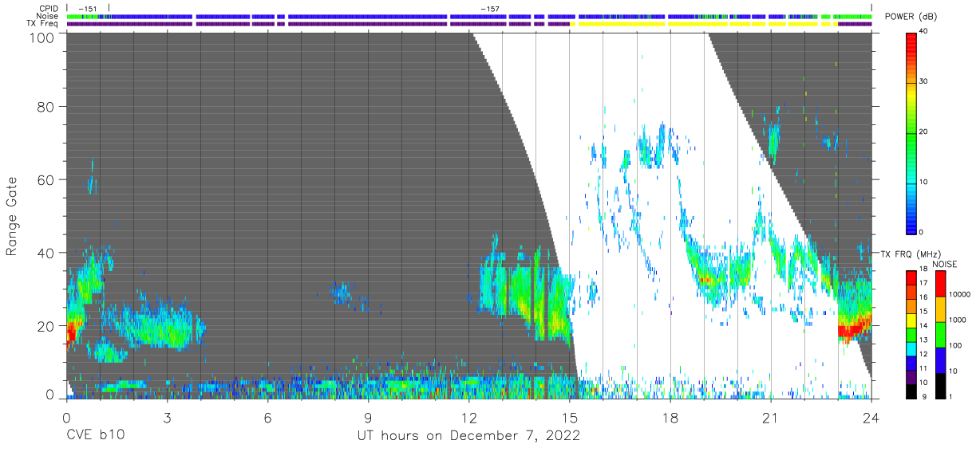The height and width of the screenshot is (452, 980).
Task: Click the CVE b10 radar label
Action: [x=95, y=435]
